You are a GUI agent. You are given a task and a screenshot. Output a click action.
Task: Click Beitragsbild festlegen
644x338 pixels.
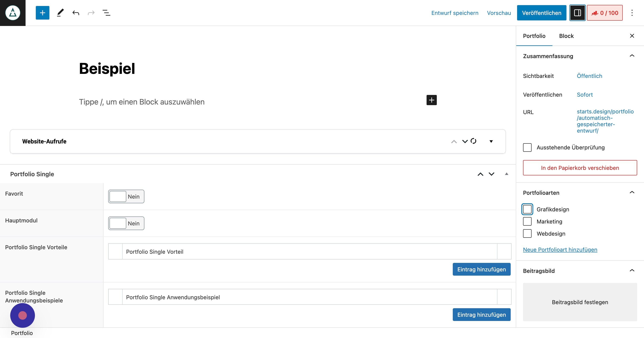(x=580, y=302)
